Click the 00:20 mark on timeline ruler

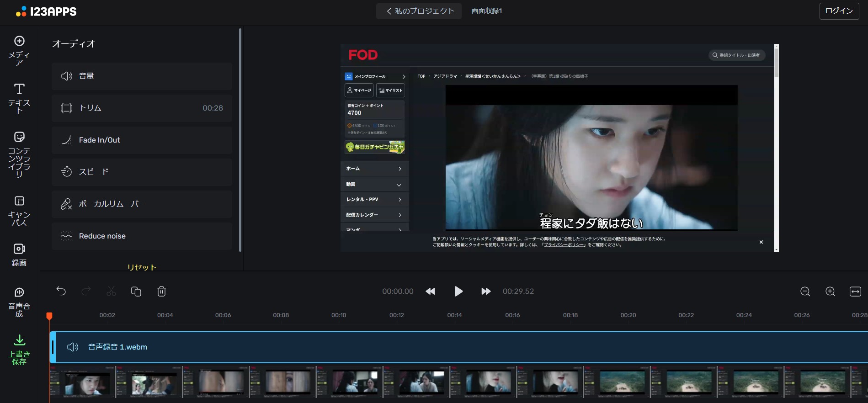coord(628,315)
